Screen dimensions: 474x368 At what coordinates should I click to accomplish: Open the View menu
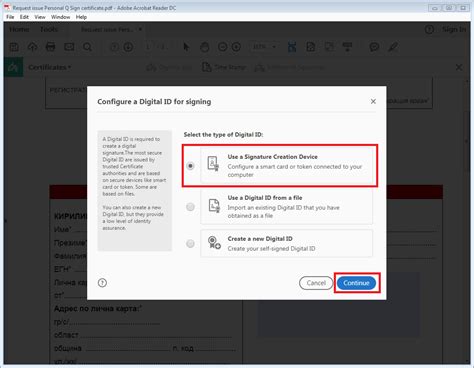click(x=40, y=17)
